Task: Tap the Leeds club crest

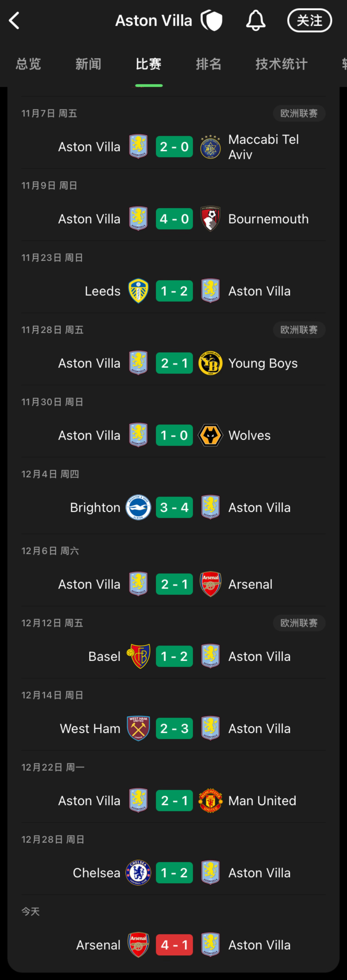Action: pos(138,291)
